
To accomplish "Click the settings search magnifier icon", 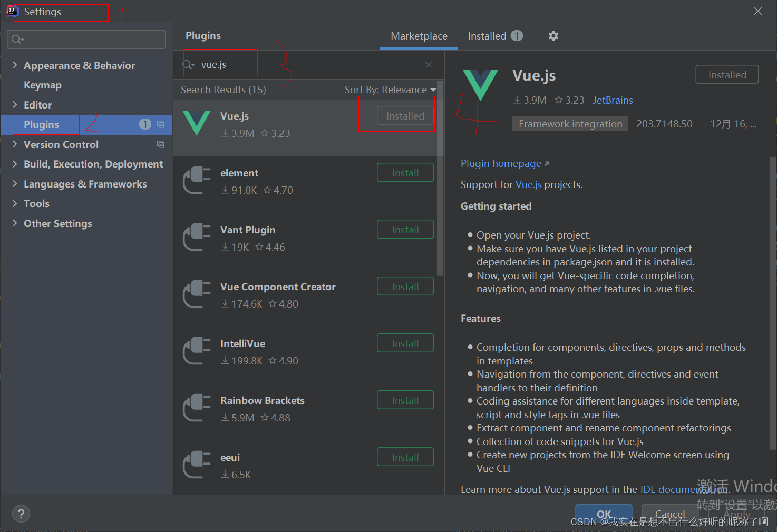I will 17,40.
